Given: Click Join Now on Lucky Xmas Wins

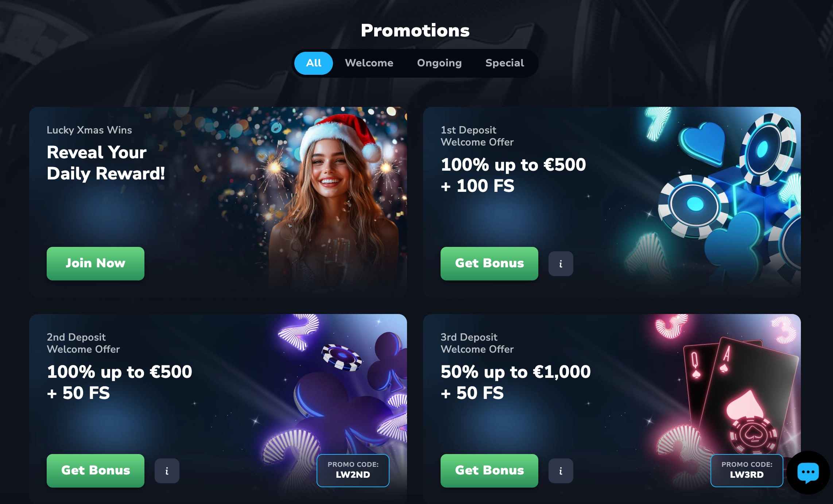Looking at the screenshot, I should [x=96, y=264].
